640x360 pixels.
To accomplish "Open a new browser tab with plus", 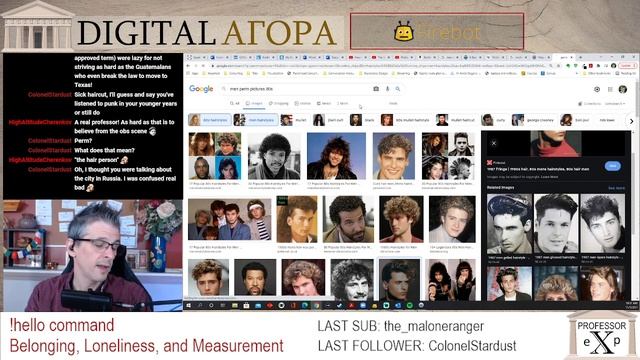I will (580, 57).
